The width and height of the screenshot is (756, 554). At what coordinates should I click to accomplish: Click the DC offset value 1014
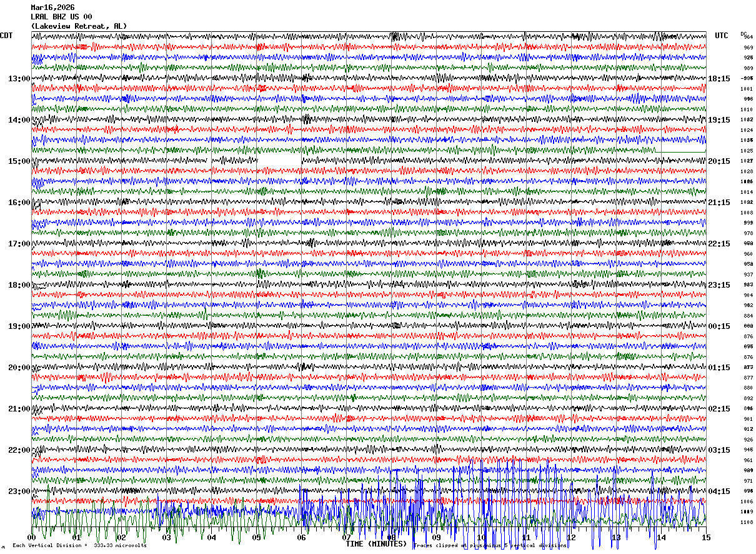pyautogui.click(x=747, y=192)
